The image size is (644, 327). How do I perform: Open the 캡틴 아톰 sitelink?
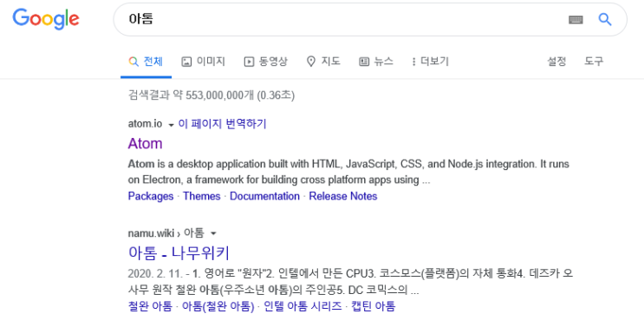pyautogui.click(x=373, y=306)
